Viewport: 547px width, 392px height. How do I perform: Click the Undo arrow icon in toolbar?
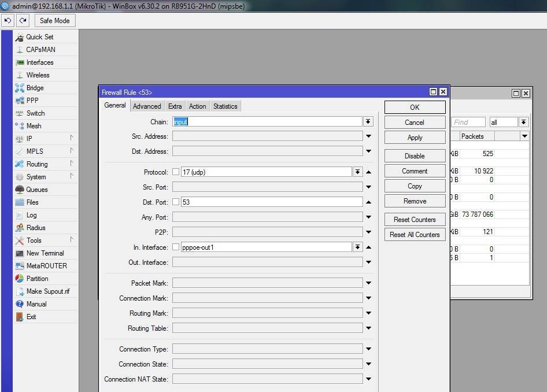8,21
